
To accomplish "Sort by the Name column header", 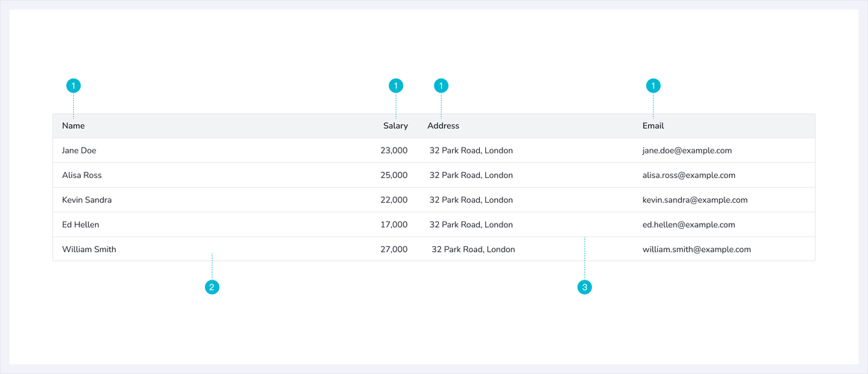I will click(x=73, y=126).
